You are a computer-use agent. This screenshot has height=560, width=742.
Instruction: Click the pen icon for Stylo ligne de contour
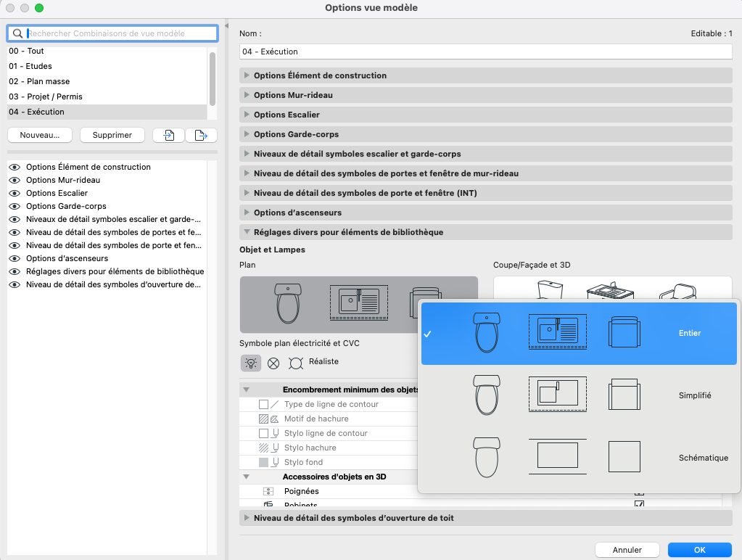(x=275, y=433)
